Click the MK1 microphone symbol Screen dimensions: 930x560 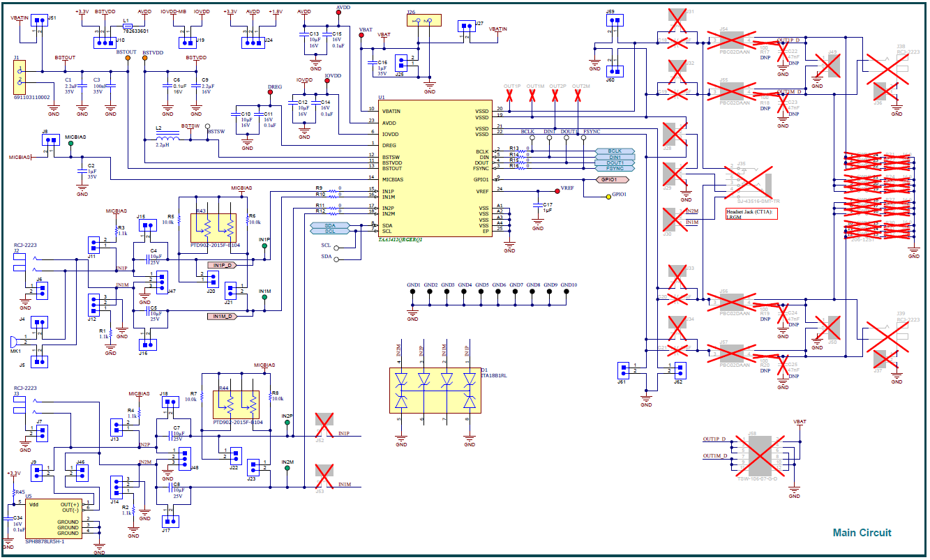(x=13, y=341)
